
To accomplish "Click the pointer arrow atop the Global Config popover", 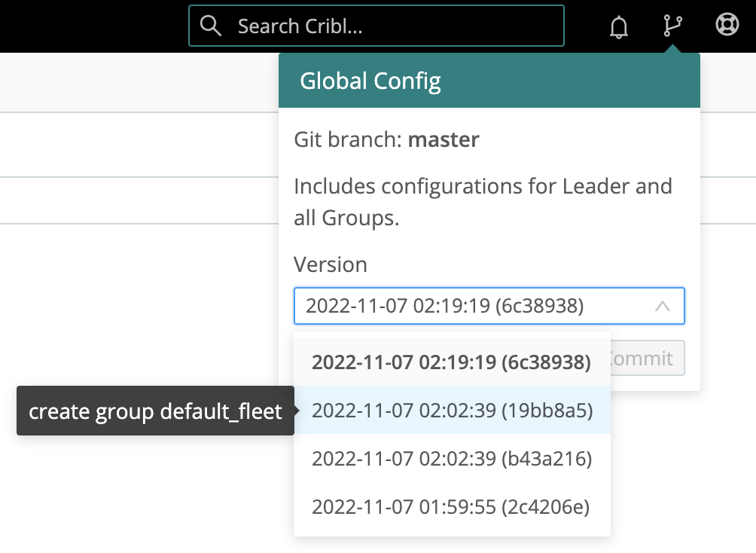I will click(672, 49).
